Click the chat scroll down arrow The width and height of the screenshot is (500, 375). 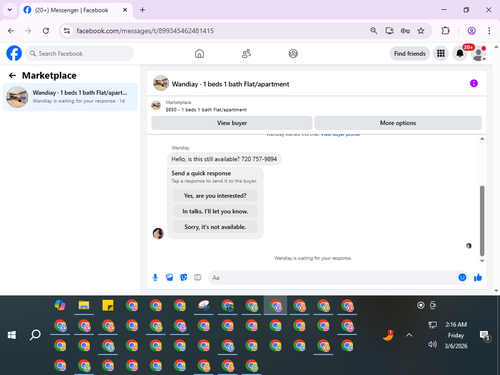[482, 261]
